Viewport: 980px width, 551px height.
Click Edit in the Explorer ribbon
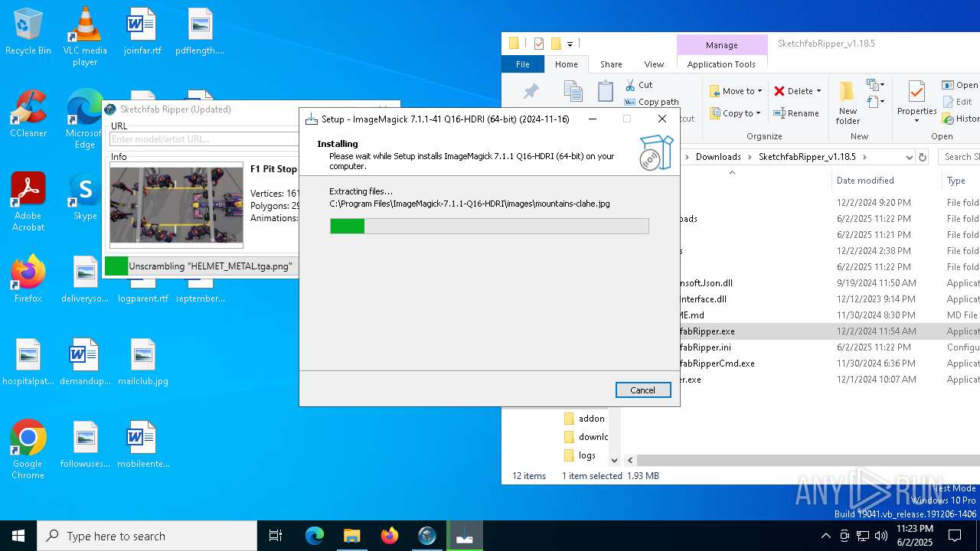[x=958, y=102]
